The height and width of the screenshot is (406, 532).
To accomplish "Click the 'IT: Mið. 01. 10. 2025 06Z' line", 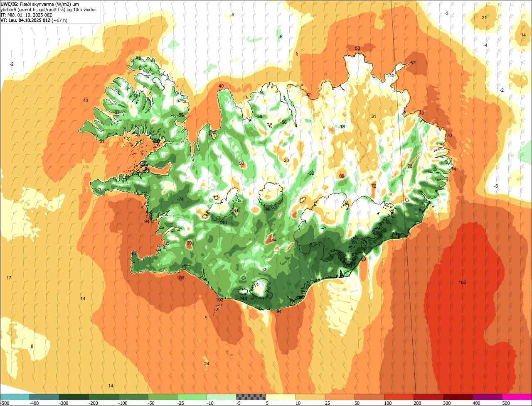I will point(26,15).
